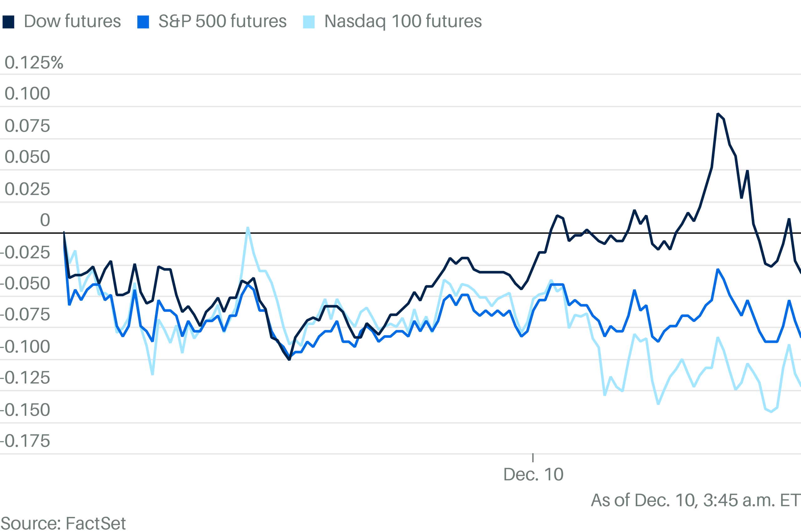Click the -0.175 y-axis label
This screenshot has width=801, height=532.
[x=25, y=441]
